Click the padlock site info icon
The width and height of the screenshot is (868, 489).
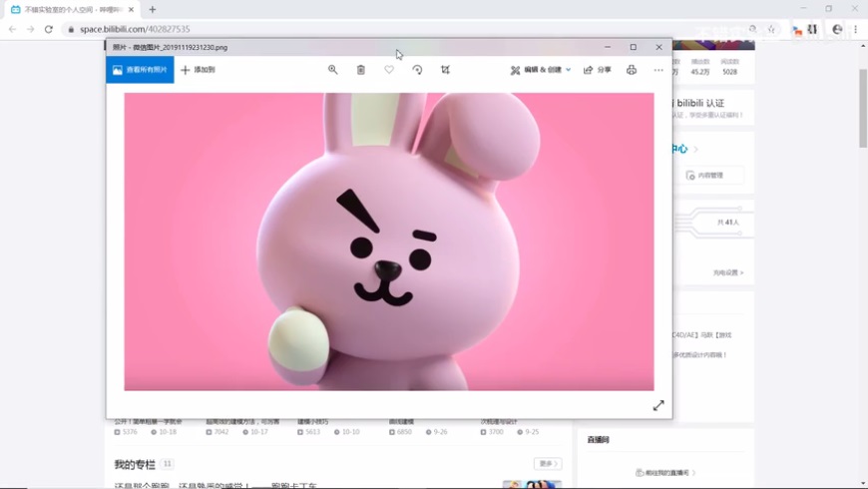click(71, 29)
